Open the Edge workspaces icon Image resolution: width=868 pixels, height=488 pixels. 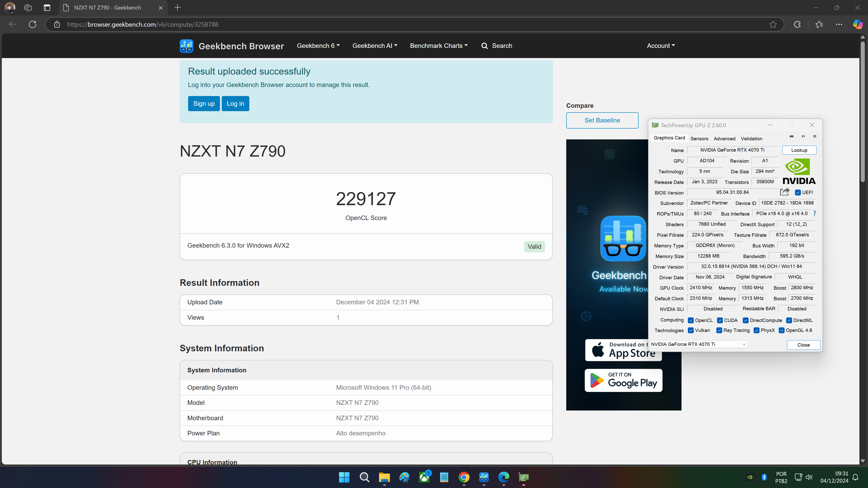(x=28, y=7)
